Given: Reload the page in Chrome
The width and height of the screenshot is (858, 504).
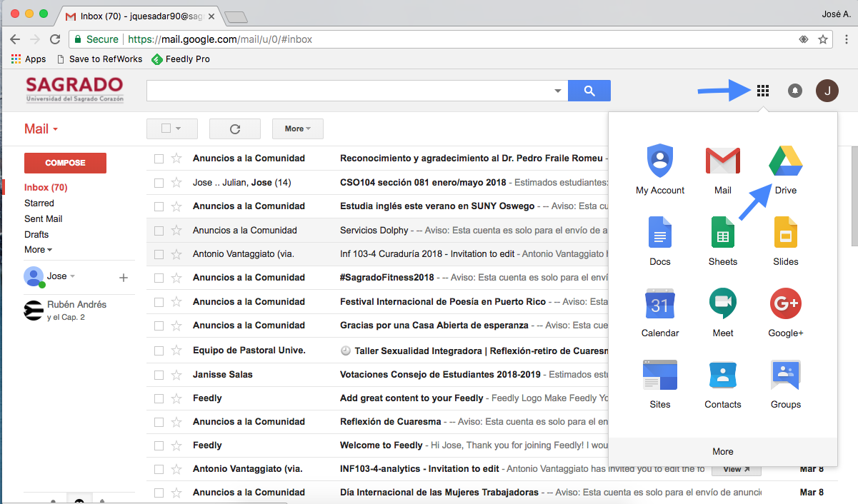Looking at the screenshot, I should tap(55, 39).
